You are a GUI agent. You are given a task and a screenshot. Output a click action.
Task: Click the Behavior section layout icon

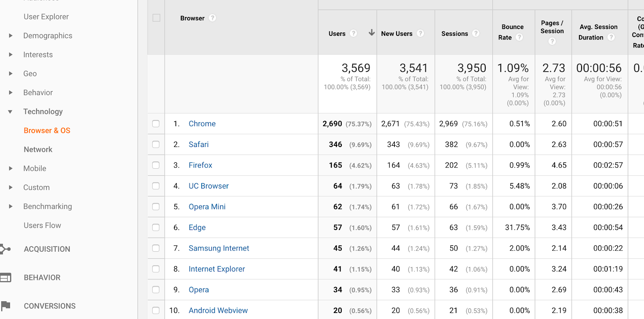point(6,278)
